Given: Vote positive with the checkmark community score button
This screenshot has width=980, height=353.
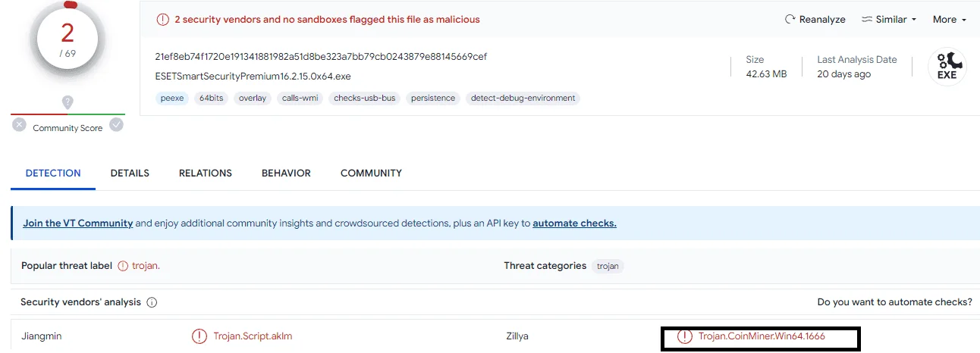Looking at the screenshot, I should coord(116,125).
